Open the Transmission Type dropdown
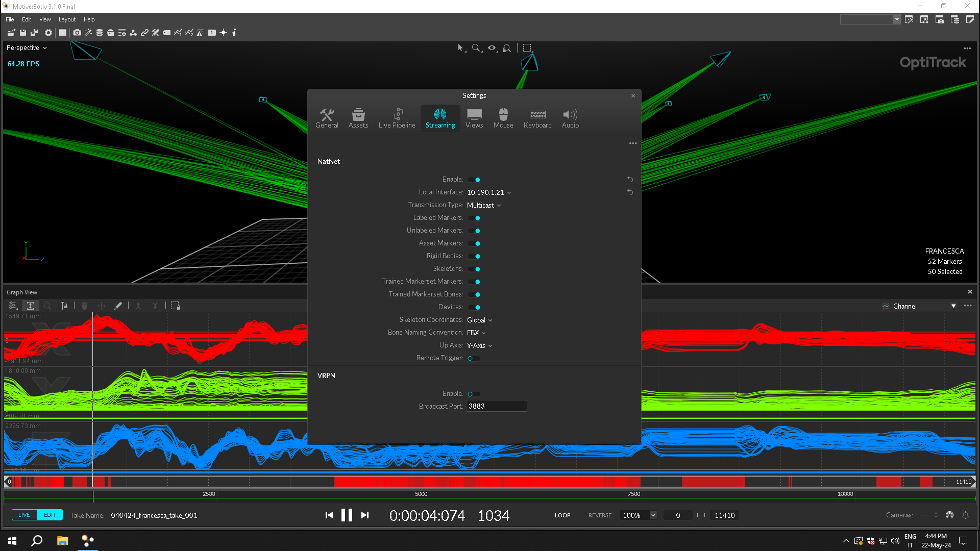 [x=483, y=205]
